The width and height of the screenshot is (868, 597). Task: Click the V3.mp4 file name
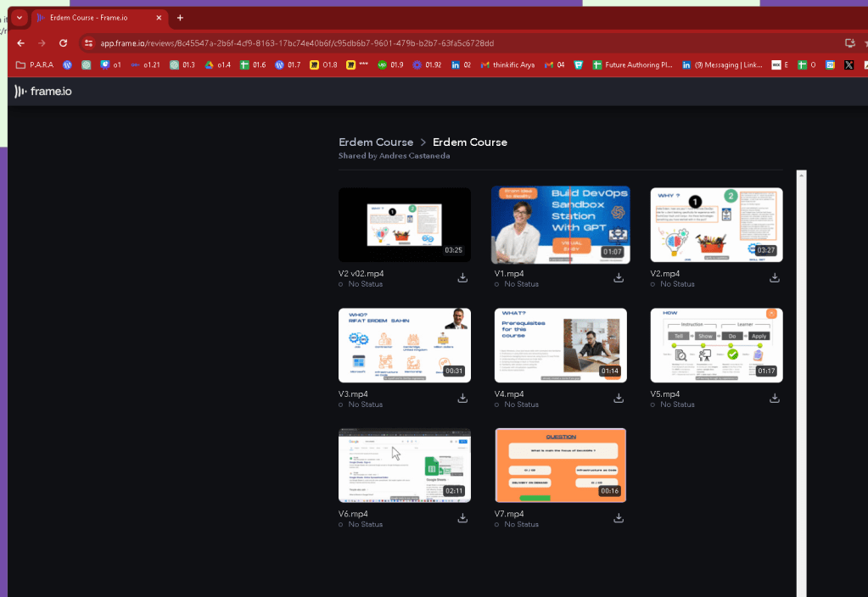[353, 394]
